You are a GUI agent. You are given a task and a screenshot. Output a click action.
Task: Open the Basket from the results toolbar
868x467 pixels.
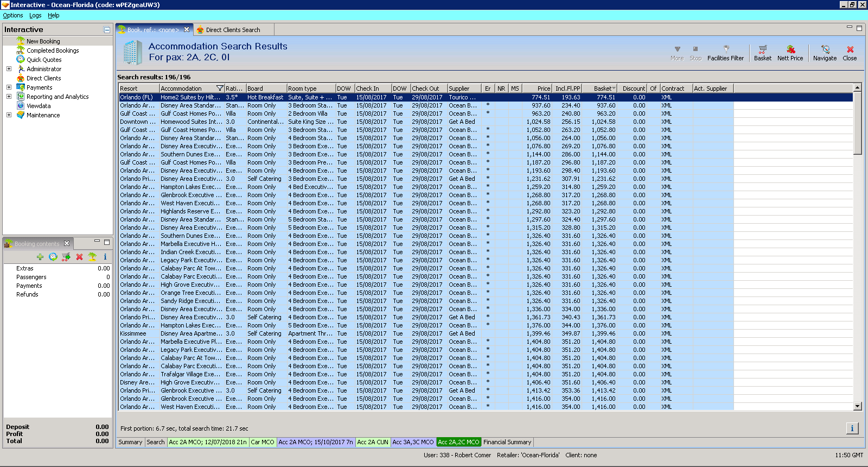click(x=762, y=53)
